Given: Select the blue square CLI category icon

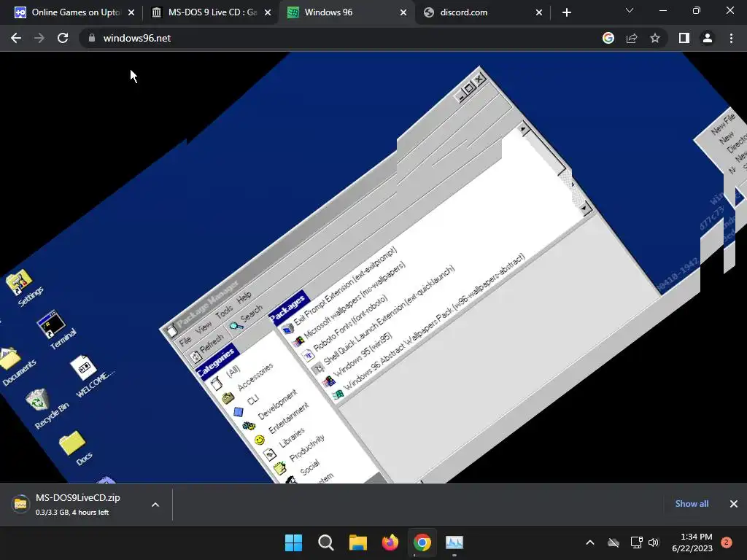Looking at the screenshot, I should (239, 412).
